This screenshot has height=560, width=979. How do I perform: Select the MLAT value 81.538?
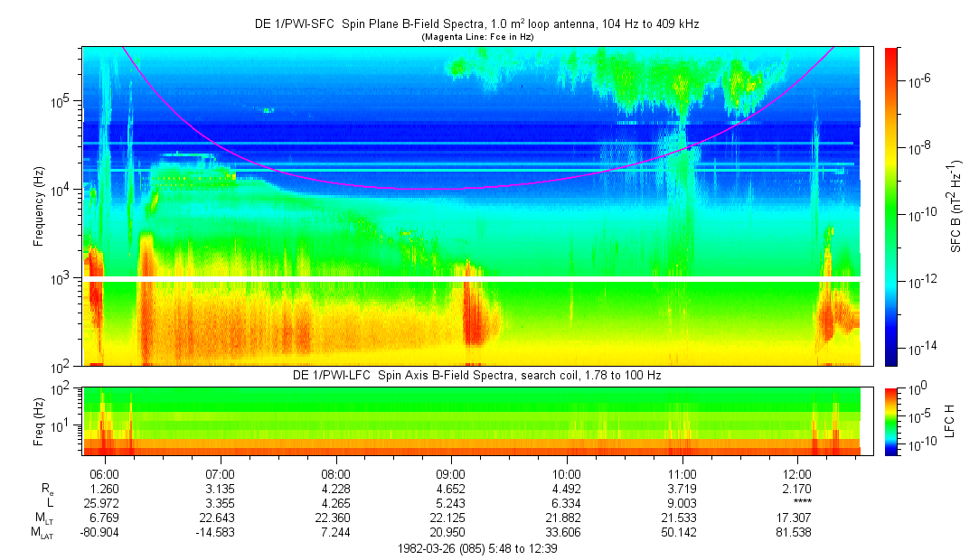[x=797, y=532]
